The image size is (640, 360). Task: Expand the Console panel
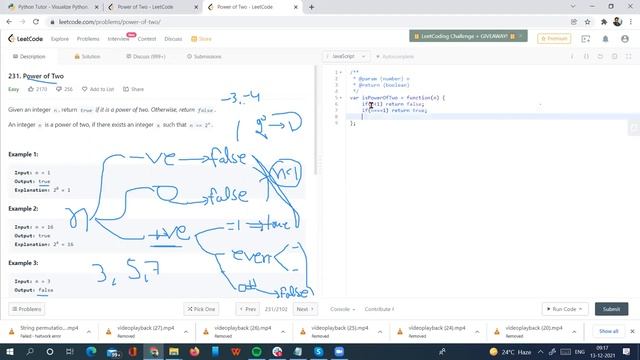(x=342, y=309)
